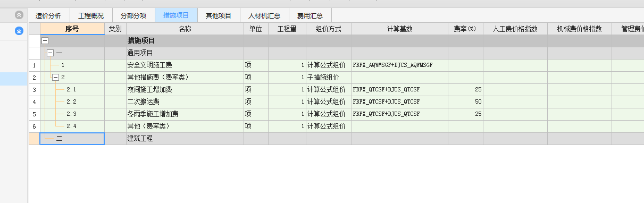Select the 其他（费率类） cell
This screenshot has height=203, width=644.
185,126
